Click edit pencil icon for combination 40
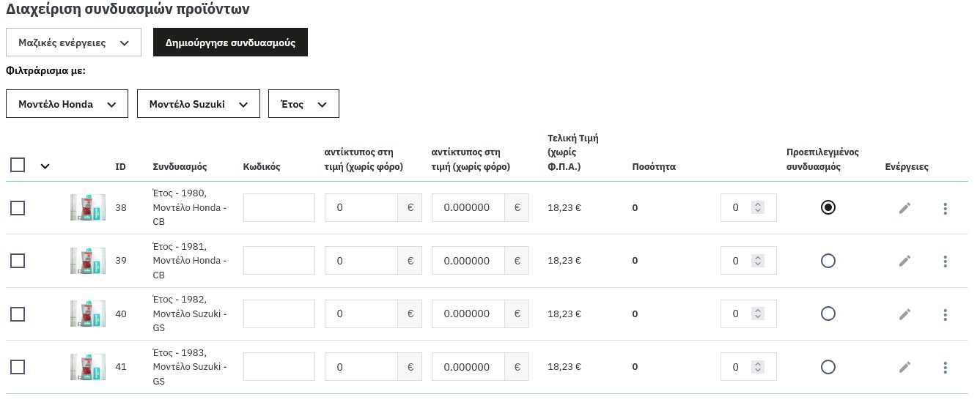This screenshot has height=419, width=980. tap(905, 314)
